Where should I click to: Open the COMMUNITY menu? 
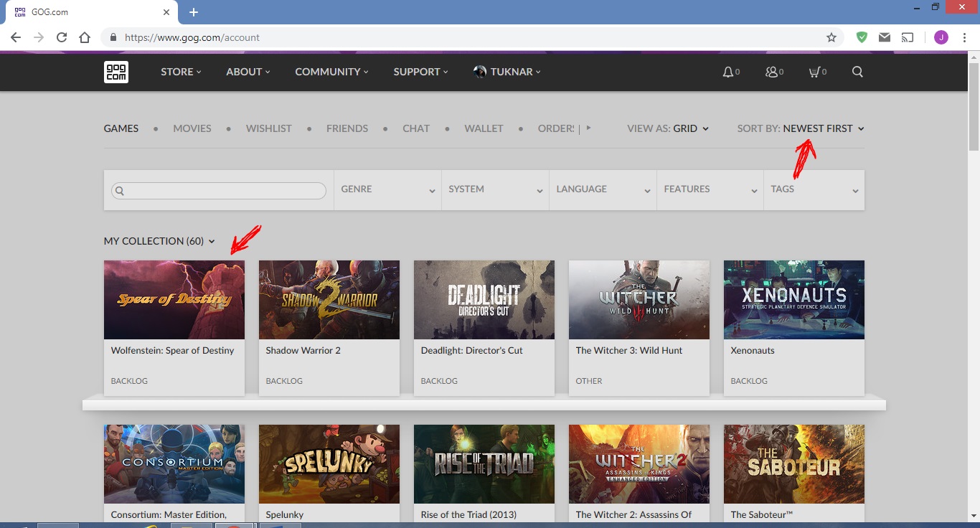click(x=331, y=72)
